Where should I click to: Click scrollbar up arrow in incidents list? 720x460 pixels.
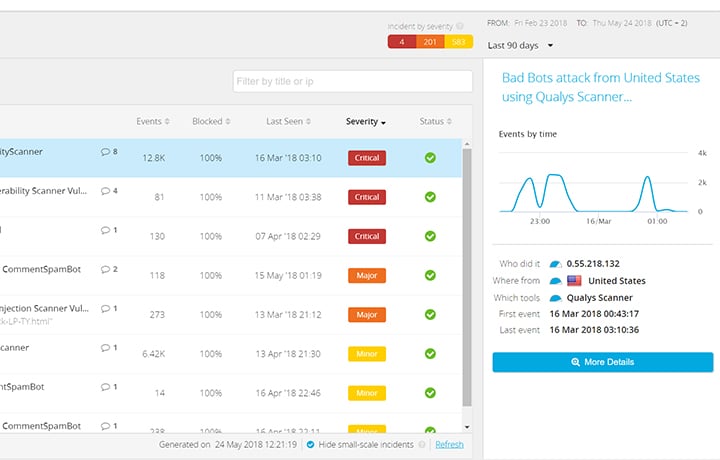[467, 144]
